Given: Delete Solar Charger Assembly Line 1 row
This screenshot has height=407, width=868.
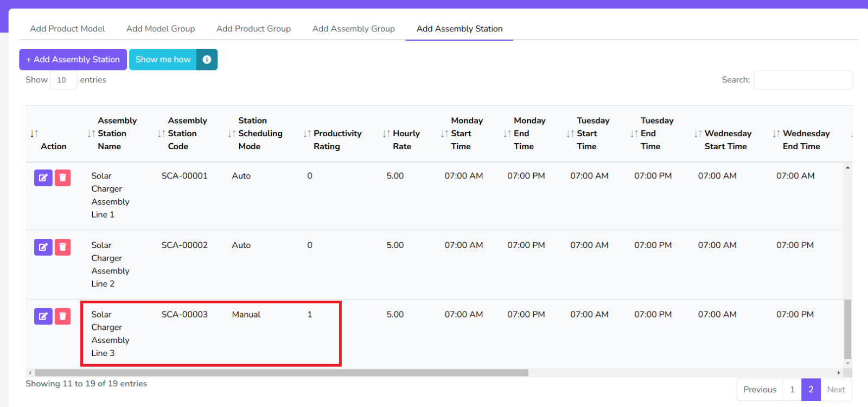Looking at the screenshot, I should click(x=63, y=178).
